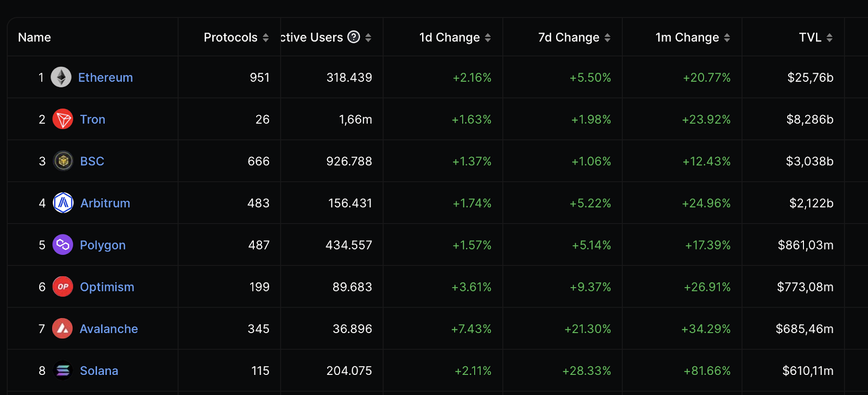Click the Polygon logo icon
Viewport: 868px width, 395px height.
coord(63,245)
